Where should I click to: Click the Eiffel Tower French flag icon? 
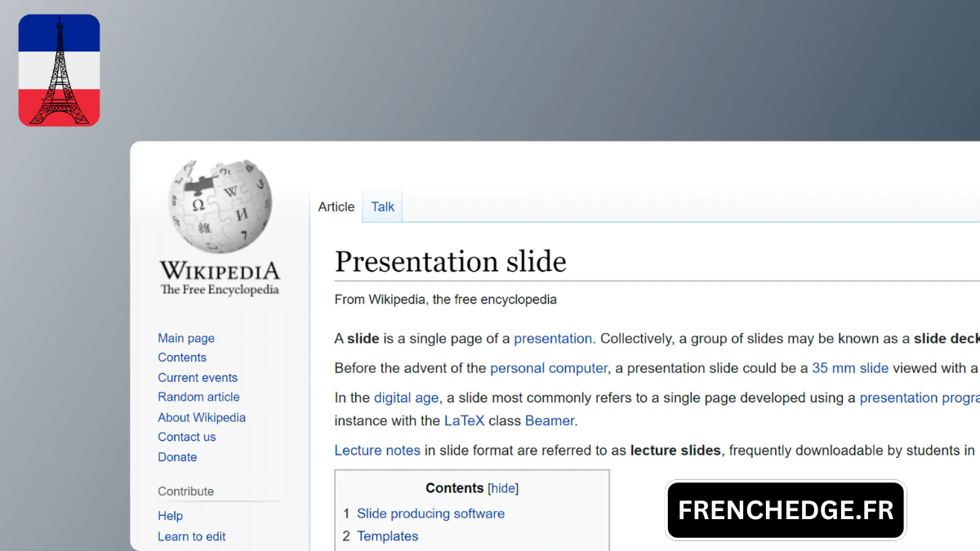59,70
